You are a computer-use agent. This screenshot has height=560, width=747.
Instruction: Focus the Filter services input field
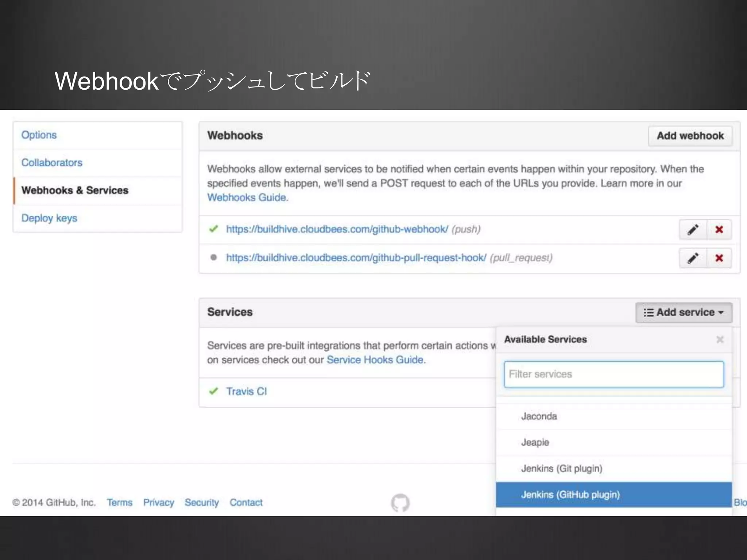pyautogui.click(x=614, y=374)
